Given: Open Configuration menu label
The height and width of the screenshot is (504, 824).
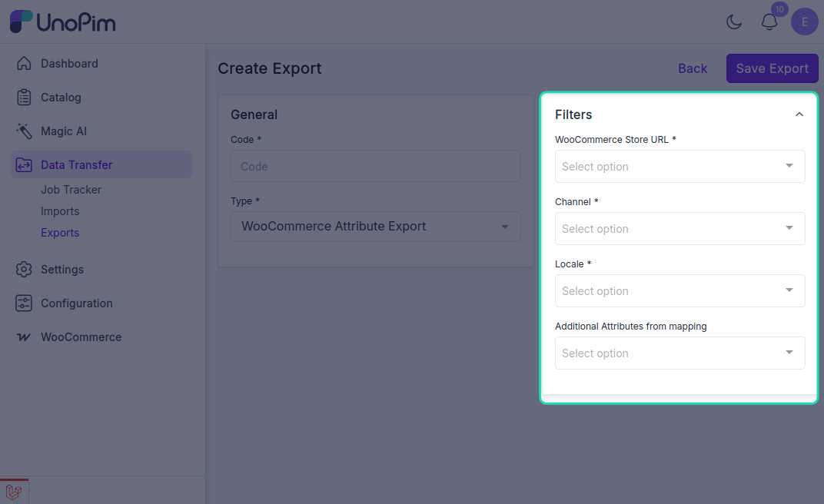Looking at the screenshot, I should 77,303.
